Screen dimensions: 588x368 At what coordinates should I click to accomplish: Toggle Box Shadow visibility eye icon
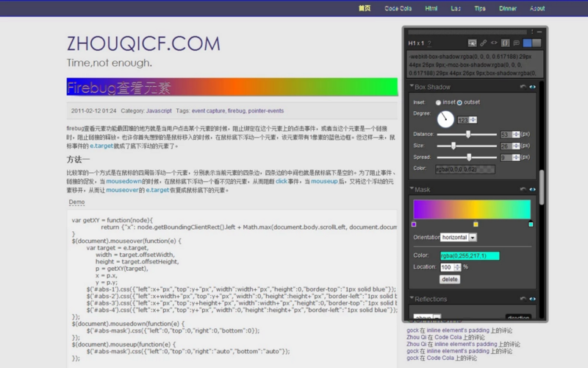532,87
